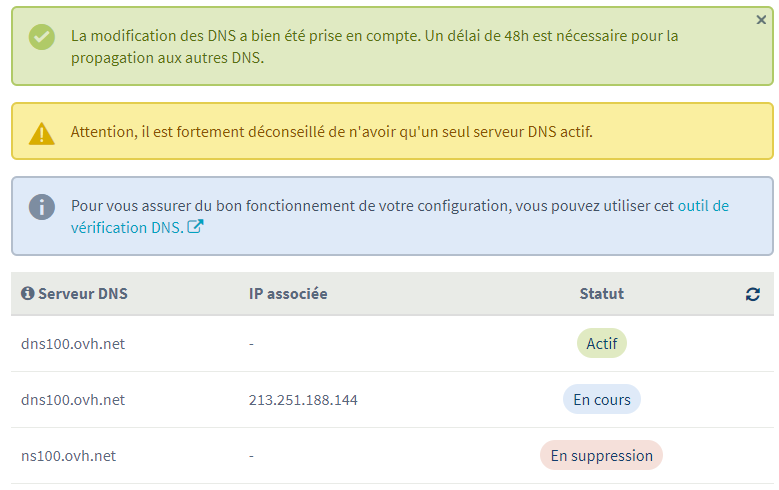This screenshot has height=490, width=779.
Task: Click the single active DNS server warning text
Action: tap(331, 132)
